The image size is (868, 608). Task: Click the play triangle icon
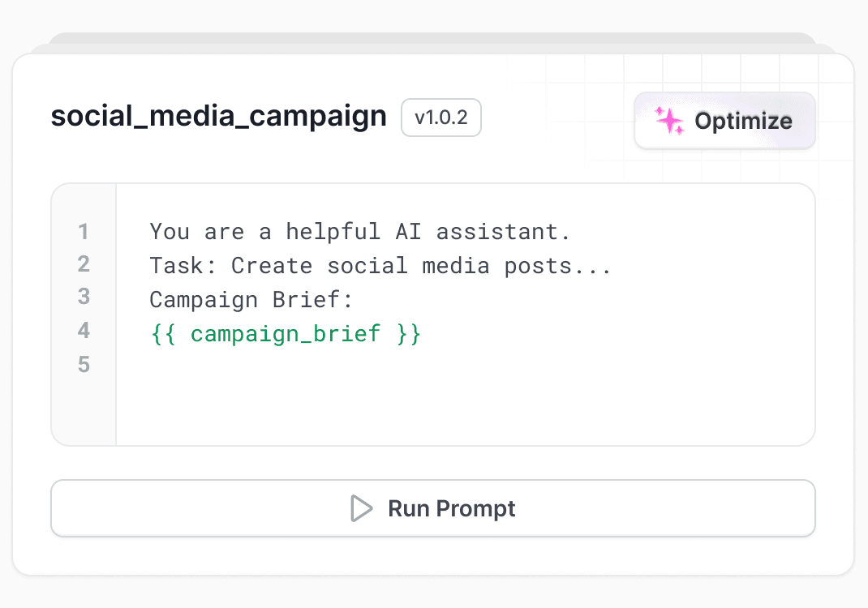[362, 508]
